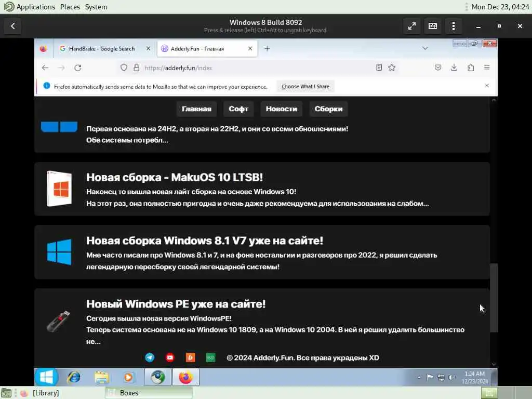Click the host panel clock Mon Dec 23
The image size is (532, 399).
pos(500,7)
